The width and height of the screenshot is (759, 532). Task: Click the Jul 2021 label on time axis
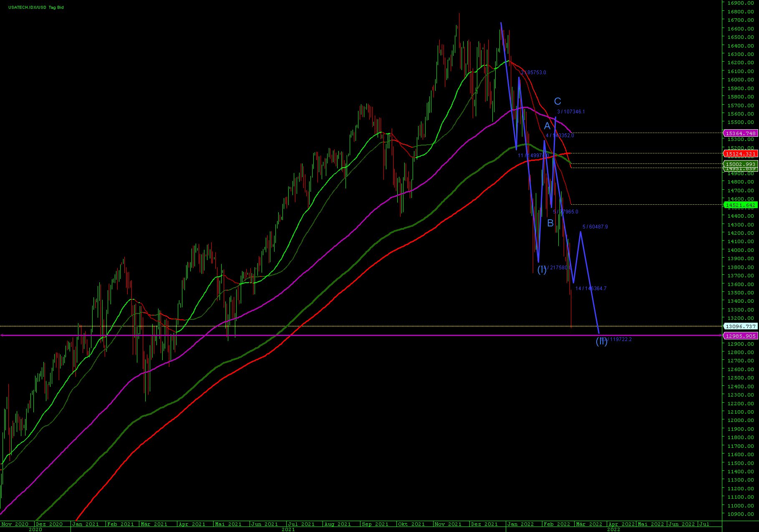click(x=301, y=524)
